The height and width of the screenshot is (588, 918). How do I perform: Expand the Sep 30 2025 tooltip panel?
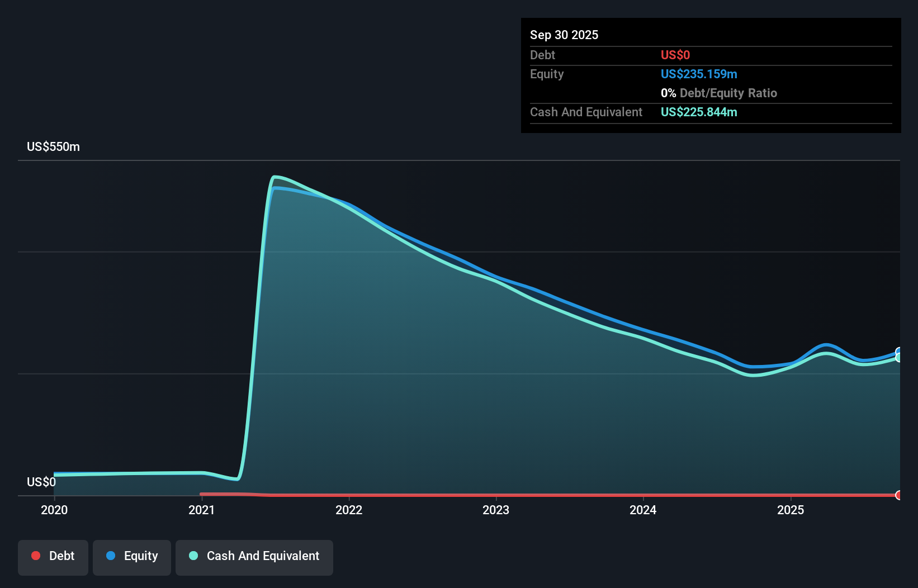tap(564, 35)
